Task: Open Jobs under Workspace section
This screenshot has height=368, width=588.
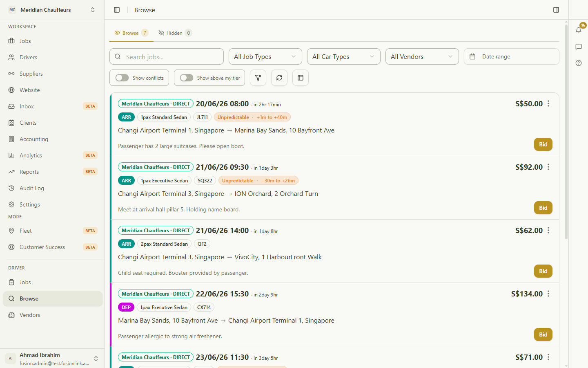Action: (x=52, y=41)
